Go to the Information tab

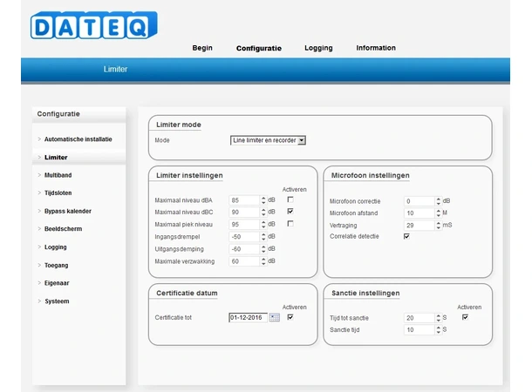[x=376, y=48]
